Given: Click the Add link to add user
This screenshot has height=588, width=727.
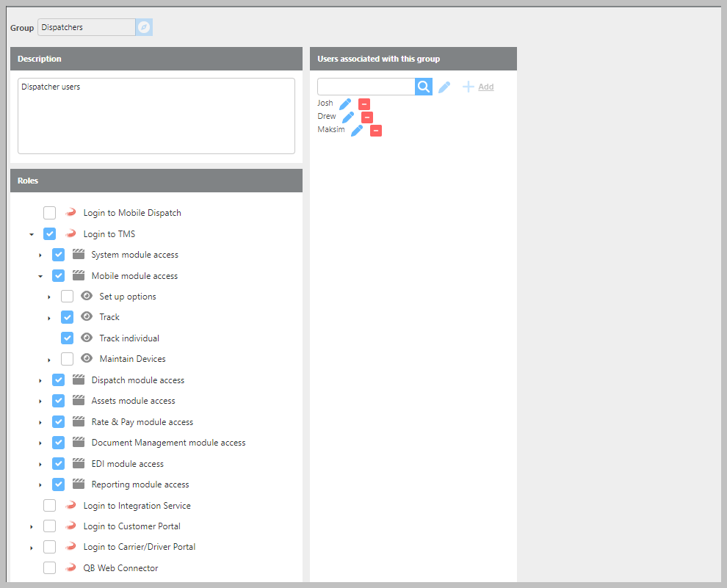Looking at the screenshot, I should [485, 87].
